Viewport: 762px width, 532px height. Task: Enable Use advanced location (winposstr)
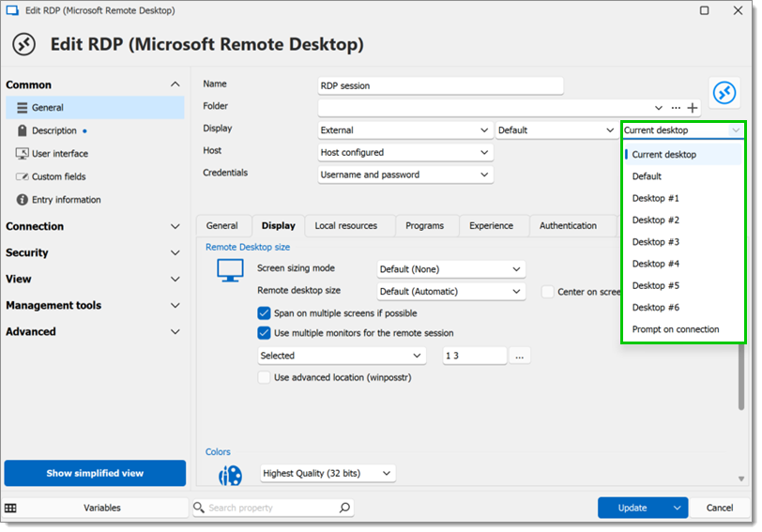(x=264, y=377)
